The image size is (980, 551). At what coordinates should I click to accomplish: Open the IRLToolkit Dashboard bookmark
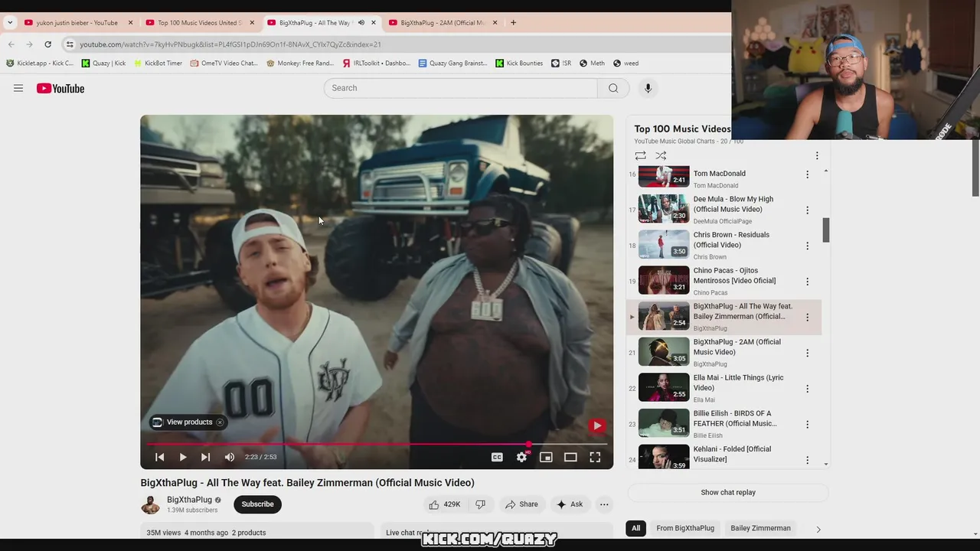(x=376, y=64)
